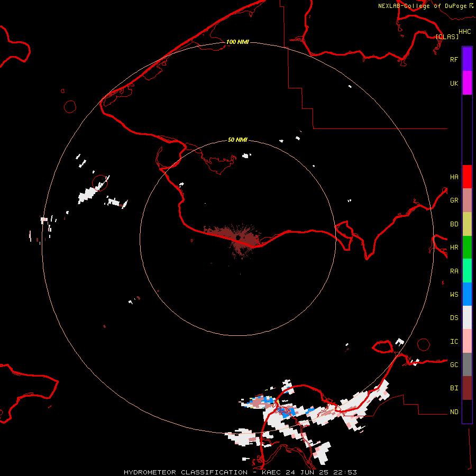Click the ND black legend swatch

pos(467,411)
